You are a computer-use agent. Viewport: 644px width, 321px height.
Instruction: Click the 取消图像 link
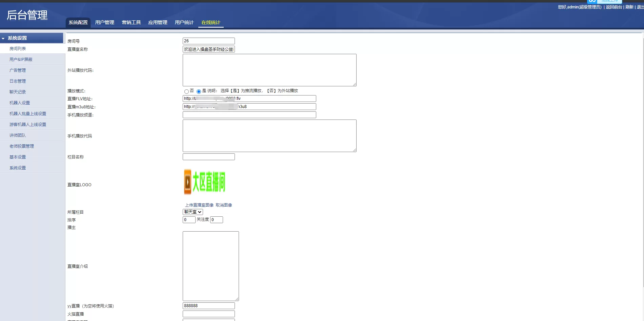pos(224,205)
